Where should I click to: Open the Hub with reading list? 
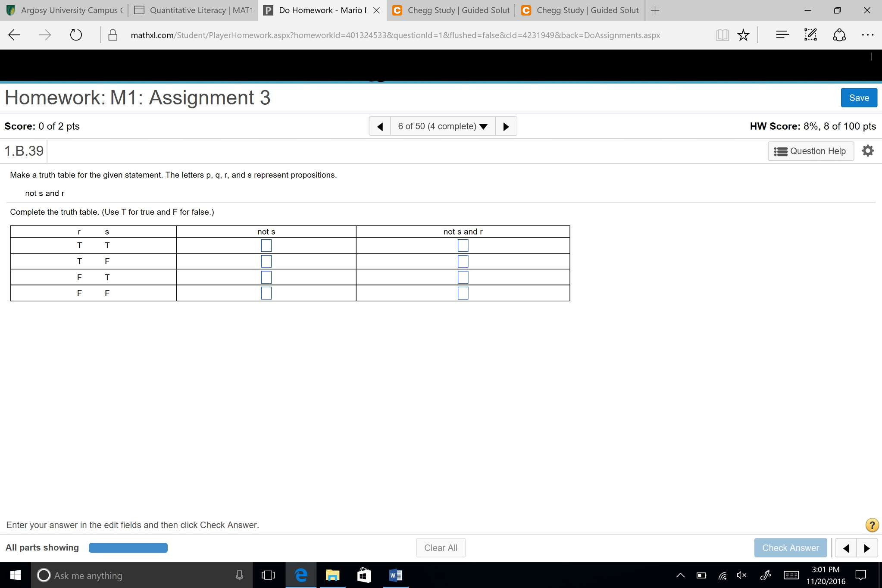(781, 35)
